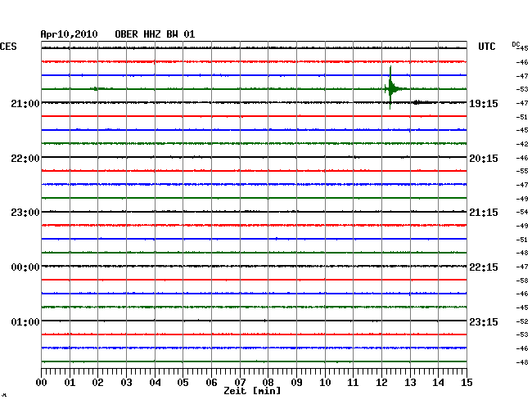532x404 pixels.
Task: Select the 00:00 local time label
Action: (x=25, y=267)
